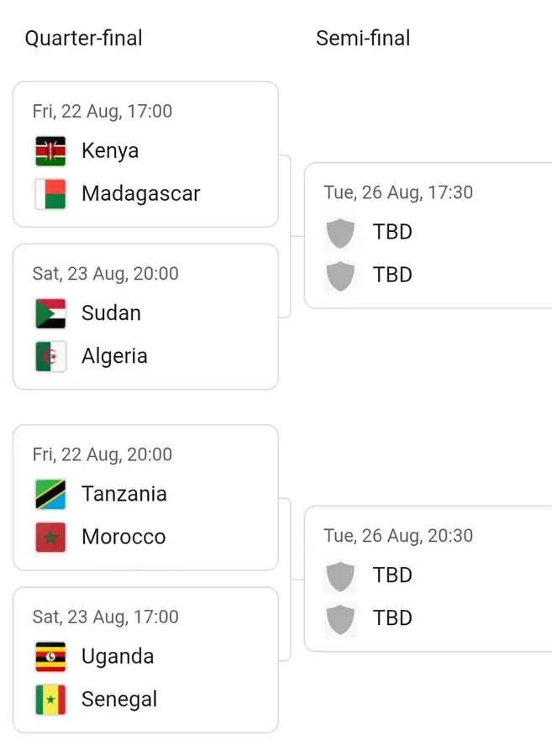The height and width of the screenshot is (756, 552).
Task: Click the Sat, 23 Aug, 17:00 match date
Action: 106,617
